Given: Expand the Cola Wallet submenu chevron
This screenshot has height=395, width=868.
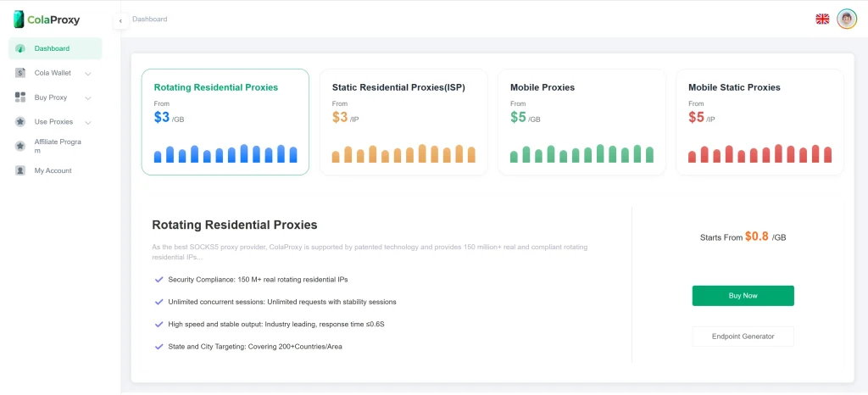Looking at the screenshot, I should click(x=88, y=74).
